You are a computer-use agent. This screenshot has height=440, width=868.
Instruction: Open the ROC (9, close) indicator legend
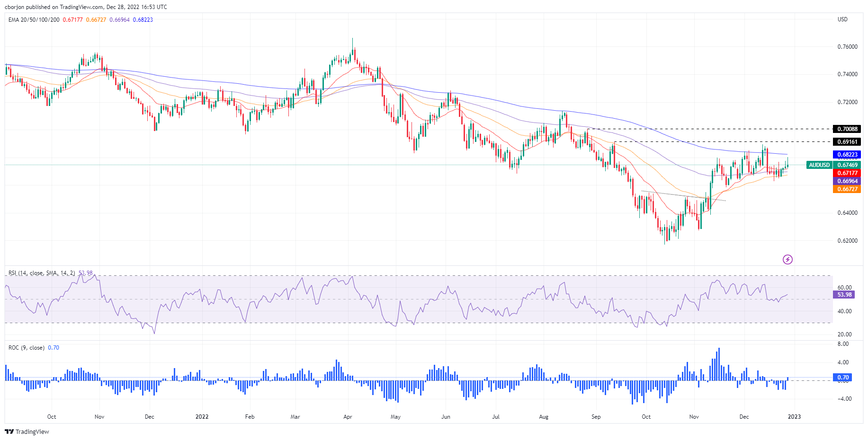pyautogui.click(x=27, y=348)
